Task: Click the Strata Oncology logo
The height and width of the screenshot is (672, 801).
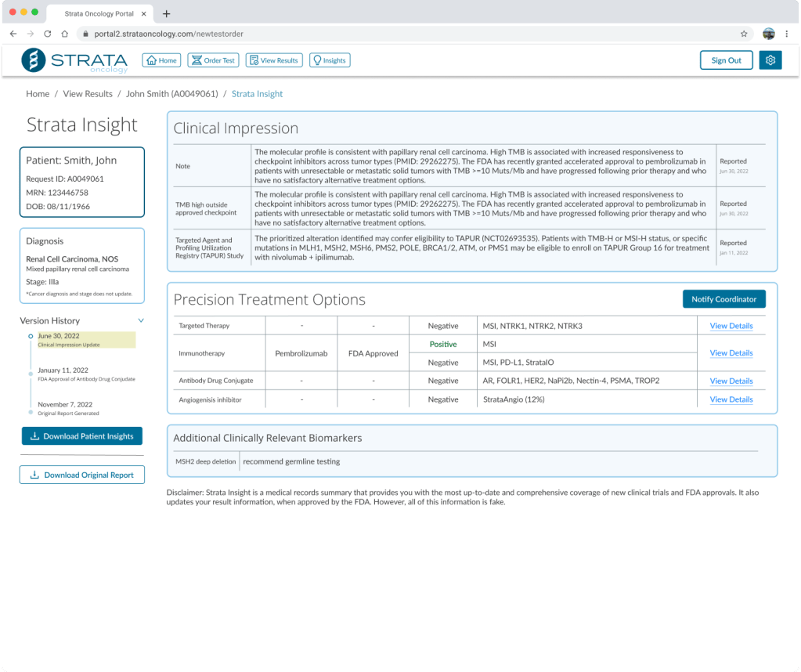Action: (x=74, y=60)
